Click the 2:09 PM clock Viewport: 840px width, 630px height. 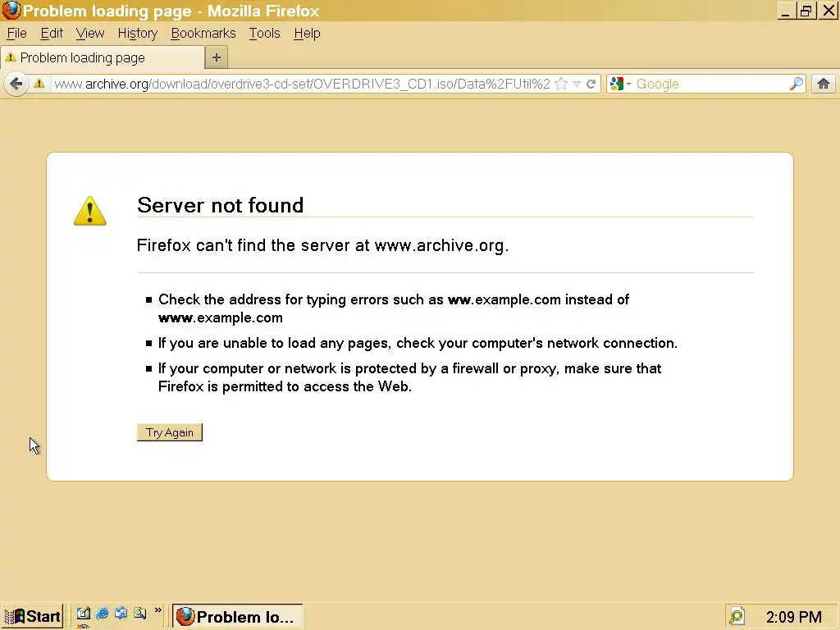pos(793,617)
